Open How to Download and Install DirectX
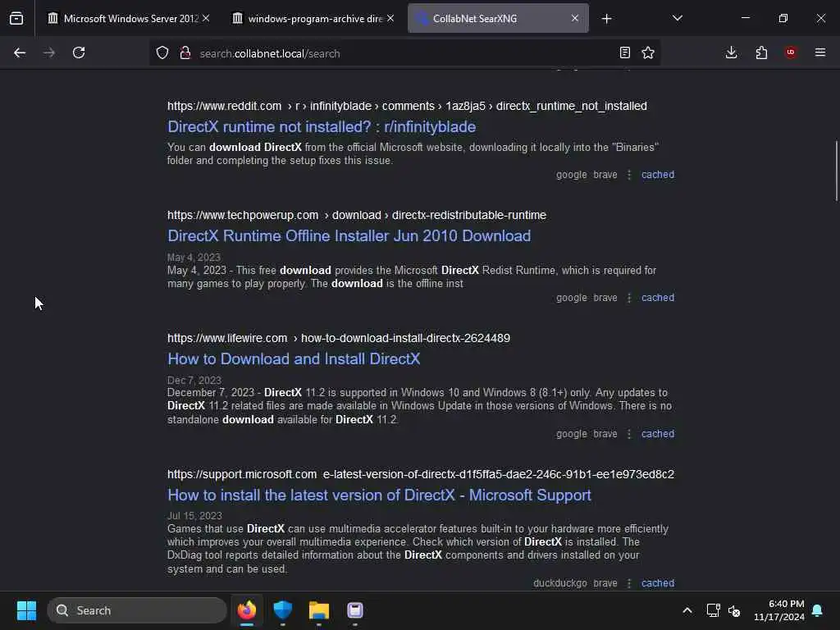Image resolution: width=840 pixels, height=630 pixels. click(294, 359)
